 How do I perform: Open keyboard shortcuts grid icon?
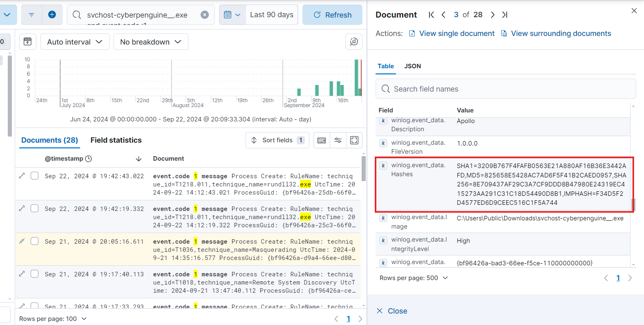pos(322,140)
